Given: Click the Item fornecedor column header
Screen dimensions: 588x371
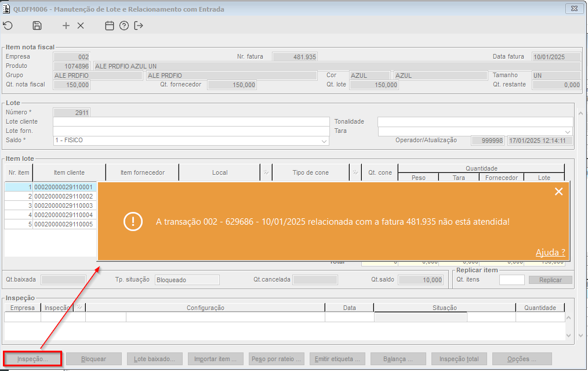Looking at the screenshot, I should click(143, 172).
